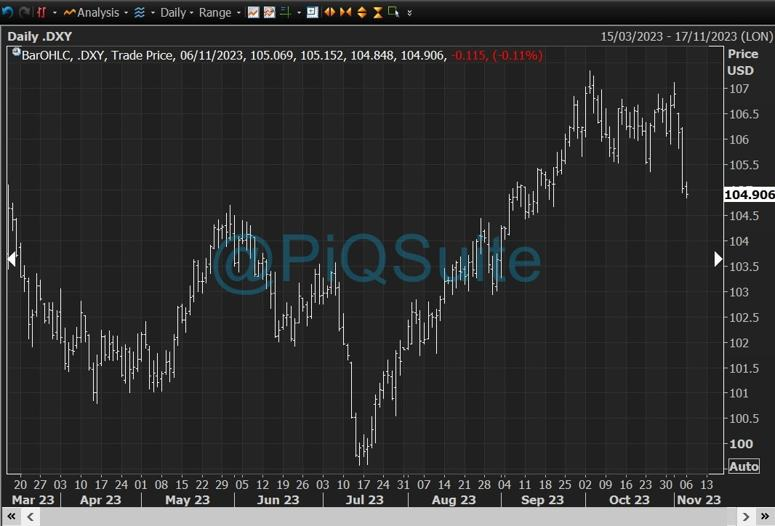The width and height of the screenshot is (775, 526).
Task: Open the chart-type dropdown arrow beside red bars icon
Action: tap(55, 13)
